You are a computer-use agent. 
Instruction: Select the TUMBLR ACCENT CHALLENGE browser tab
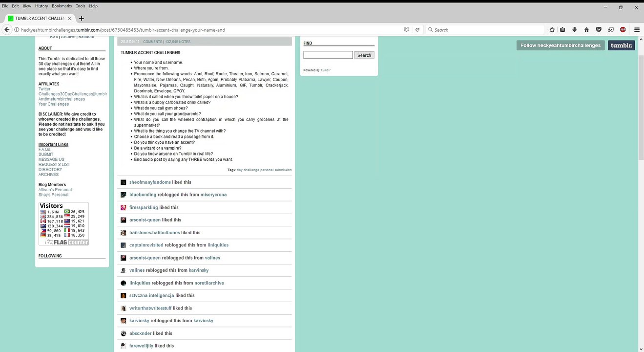(x=40, y=18)
